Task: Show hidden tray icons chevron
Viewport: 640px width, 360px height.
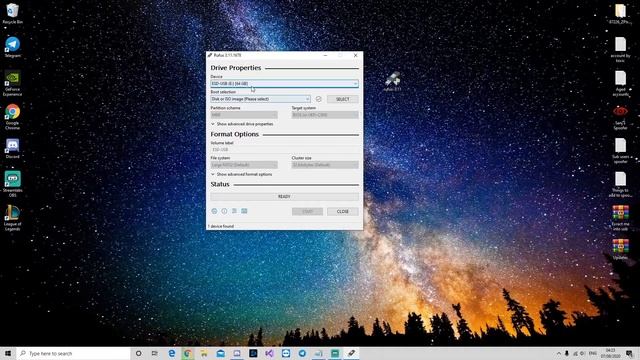Action: pyautogui.click(x=558, y=353)
